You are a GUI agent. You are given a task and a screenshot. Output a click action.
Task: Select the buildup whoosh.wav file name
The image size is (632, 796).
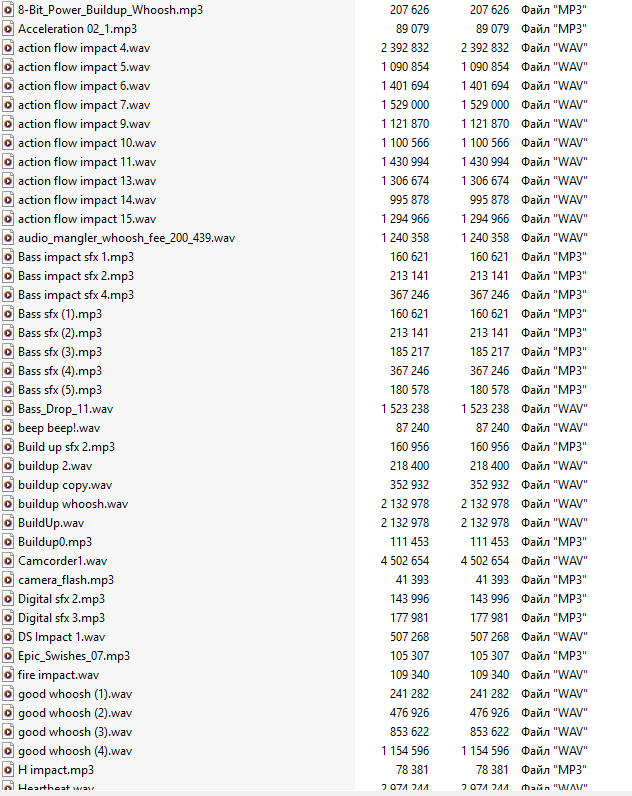tap(73, 504)
